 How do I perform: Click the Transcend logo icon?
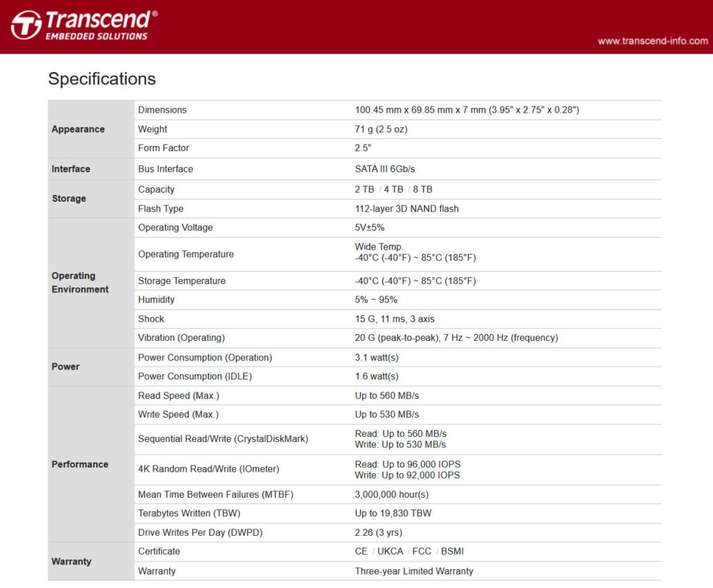coord(26,25)
